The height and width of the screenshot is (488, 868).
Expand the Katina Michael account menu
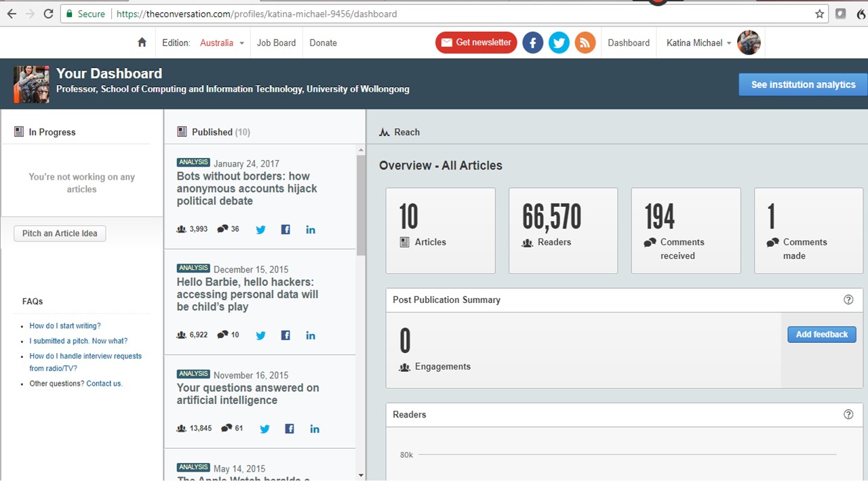click(x=699, y=43)
